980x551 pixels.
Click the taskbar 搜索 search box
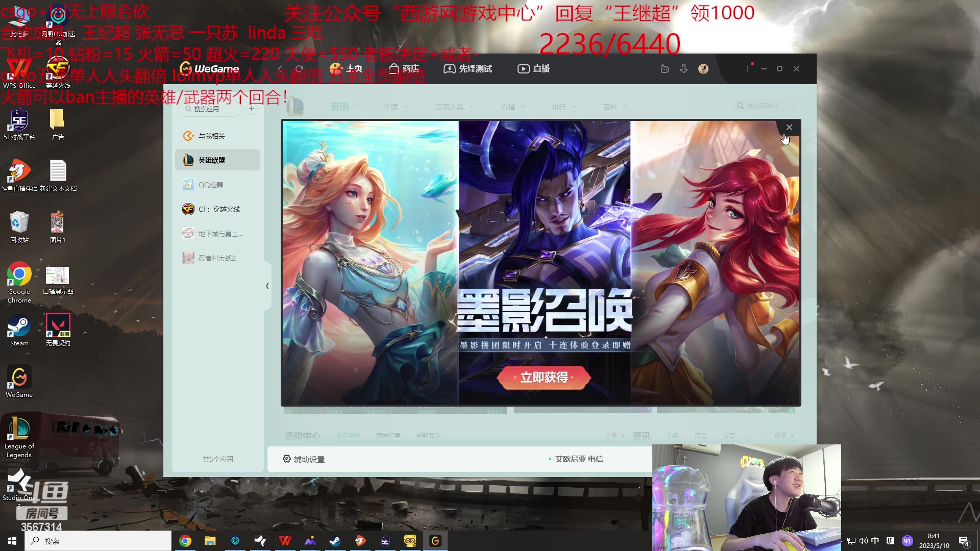pyautogui.click(x=98, y=541)
